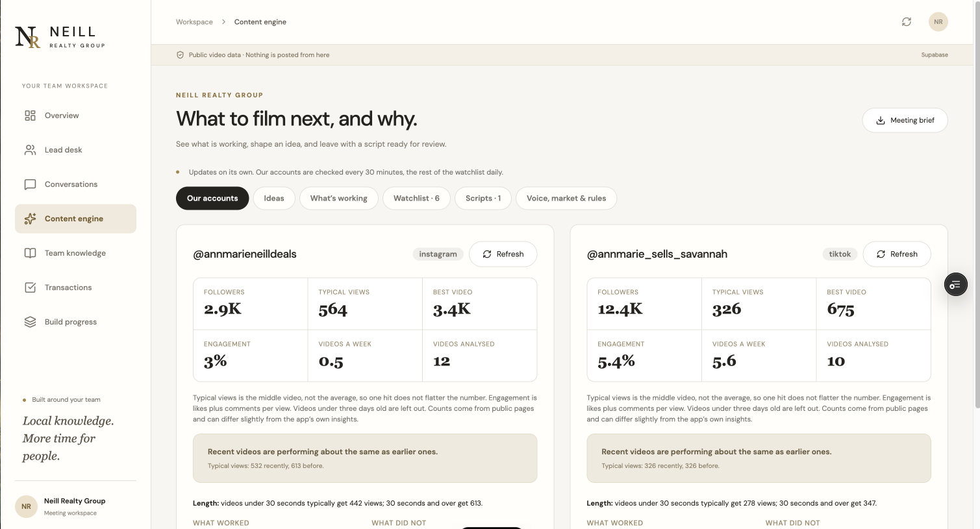Screen dimensions: 980x529
Task: Click the tiktok platform tag
Action: (840, 254)
